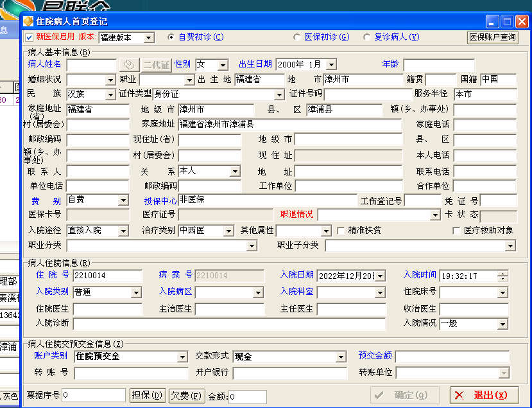Expand the 职业 dropdown
532x408 pixels.
click(x=189, y=80)
